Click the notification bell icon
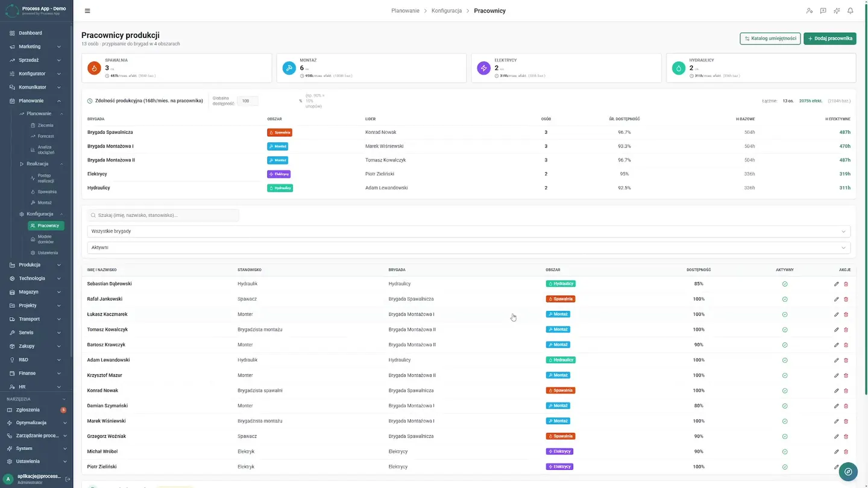Screen dimensions: 868x488 (x=851, y=11)
